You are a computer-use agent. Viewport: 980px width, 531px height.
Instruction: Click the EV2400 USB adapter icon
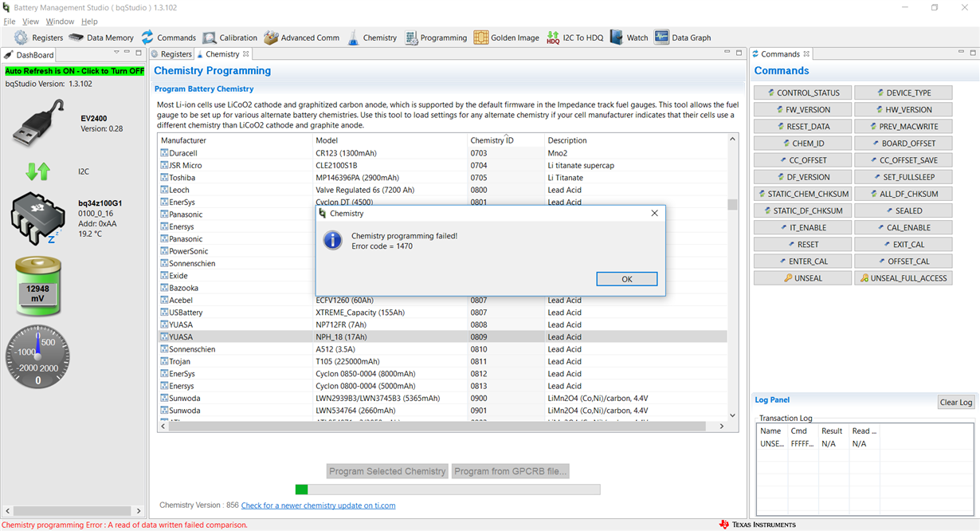(x=37, y=124)
